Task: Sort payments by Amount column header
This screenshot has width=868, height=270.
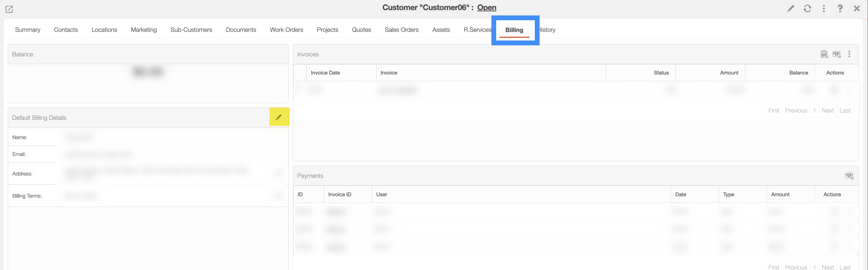Action: (x=780, y=195)
